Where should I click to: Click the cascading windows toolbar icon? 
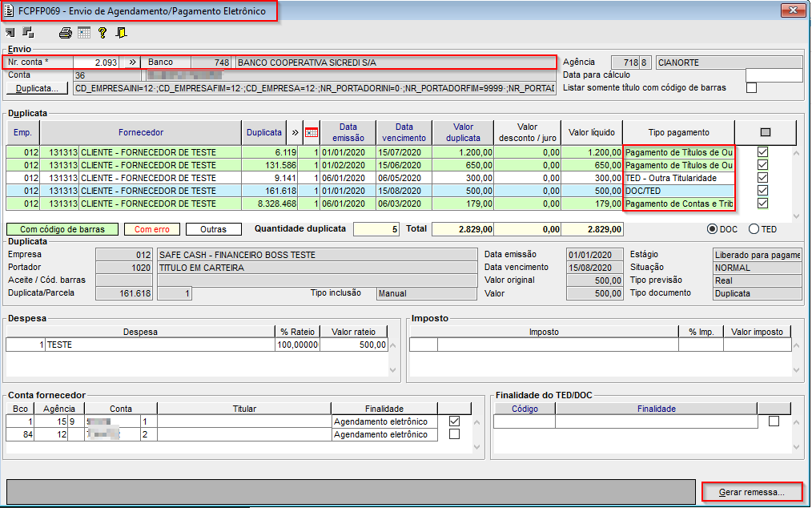(28, 33)
